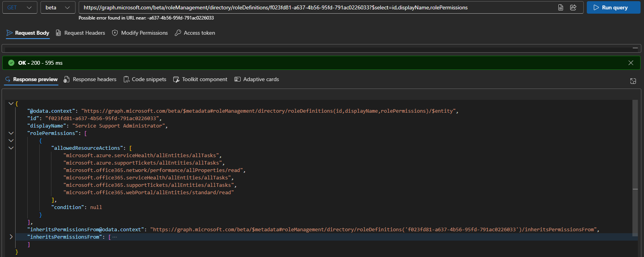This screenshot has height=257, width=644.
Task: Open the beta API version dropdown
Action: coord(58,7)
